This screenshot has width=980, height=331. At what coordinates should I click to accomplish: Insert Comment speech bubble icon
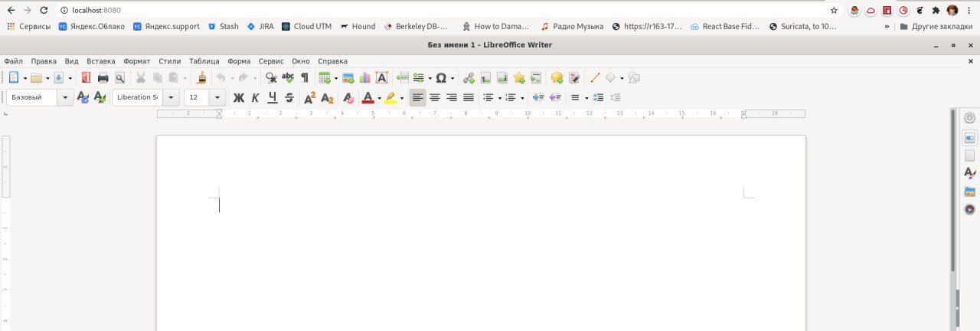coord(557,77)
